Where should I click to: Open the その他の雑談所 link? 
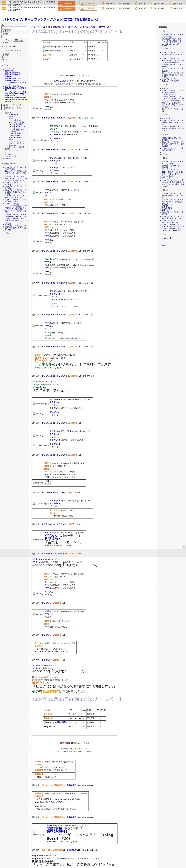pos(18,124)
